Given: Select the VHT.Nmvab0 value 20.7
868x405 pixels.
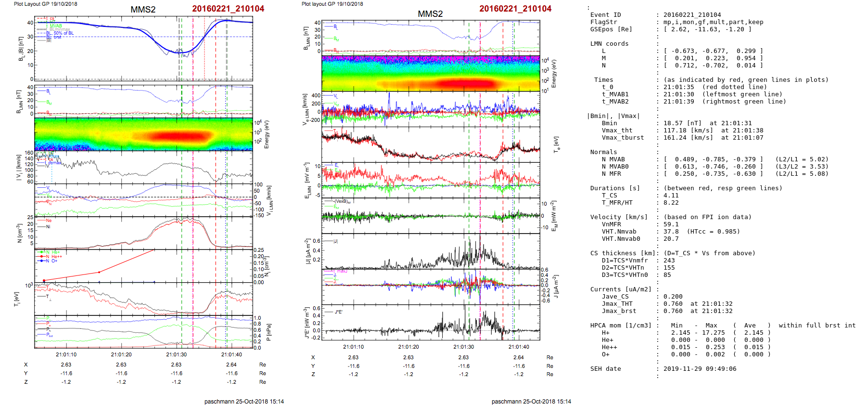Looking at the screenshot, I should [x=671, y=239].
